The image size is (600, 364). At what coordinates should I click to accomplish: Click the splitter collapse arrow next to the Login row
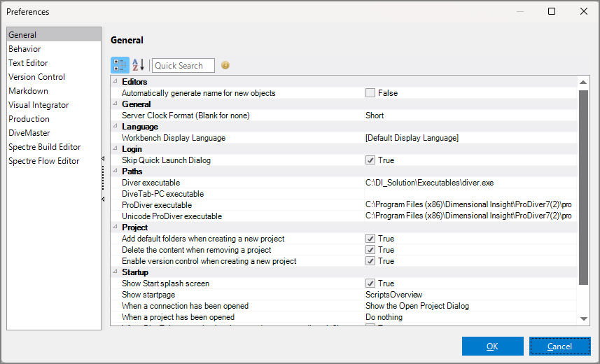(104, 159)
